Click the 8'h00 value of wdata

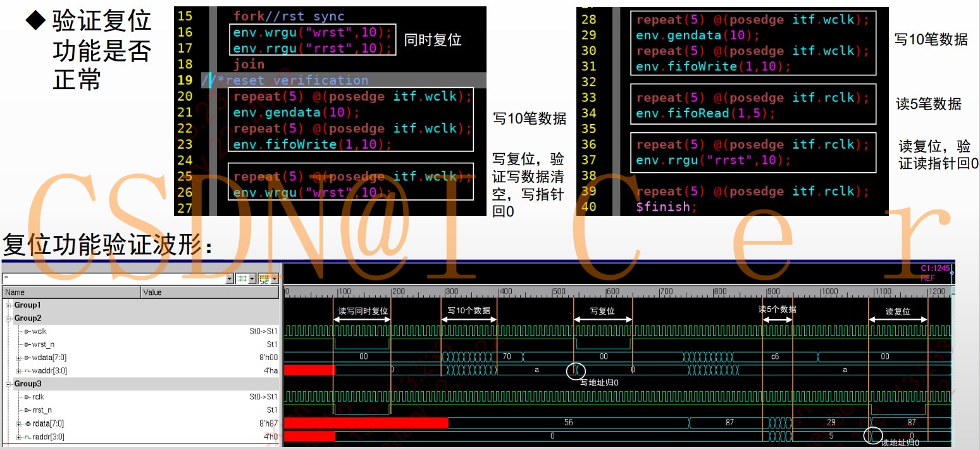[268, 358]
